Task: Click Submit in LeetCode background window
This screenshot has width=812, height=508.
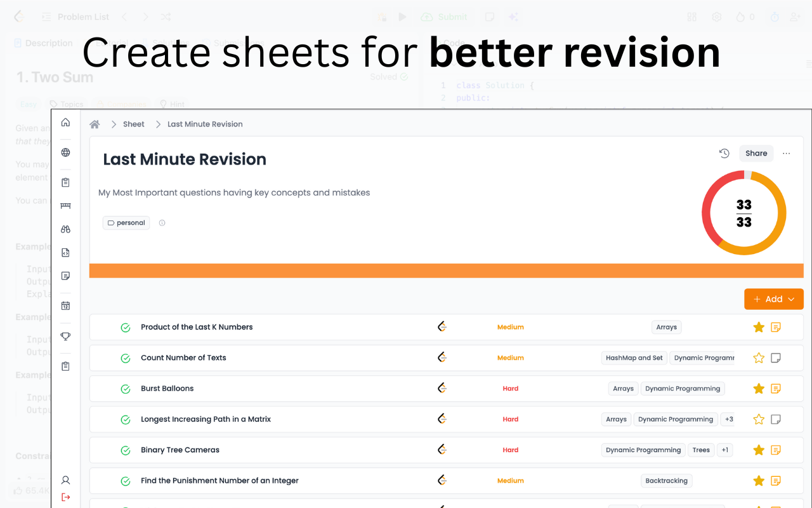Action: [x=445, y=17]
